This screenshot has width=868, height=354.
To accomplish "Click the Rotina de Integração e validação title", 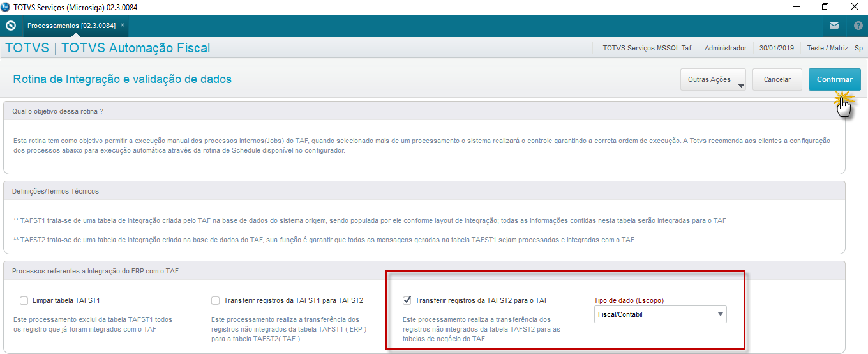I will (x=122, y=79).
